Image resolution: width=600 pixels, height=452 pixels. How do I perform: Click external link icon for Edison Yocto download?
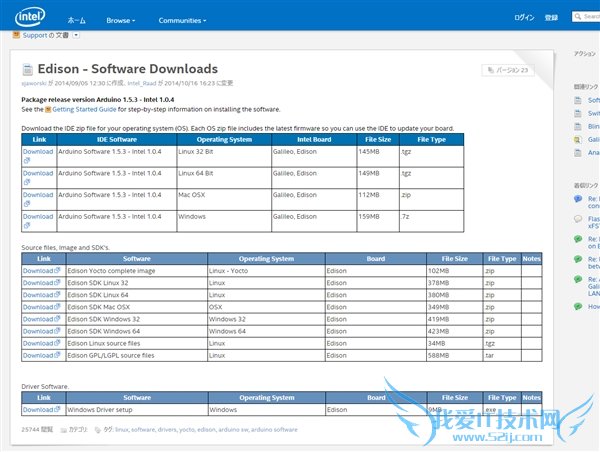57,271
